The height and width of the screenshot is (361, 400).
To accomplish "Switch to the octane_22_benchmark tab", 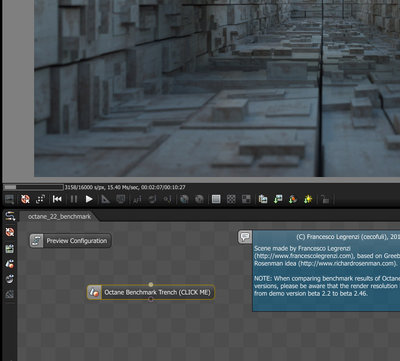I will pos(59,217).
